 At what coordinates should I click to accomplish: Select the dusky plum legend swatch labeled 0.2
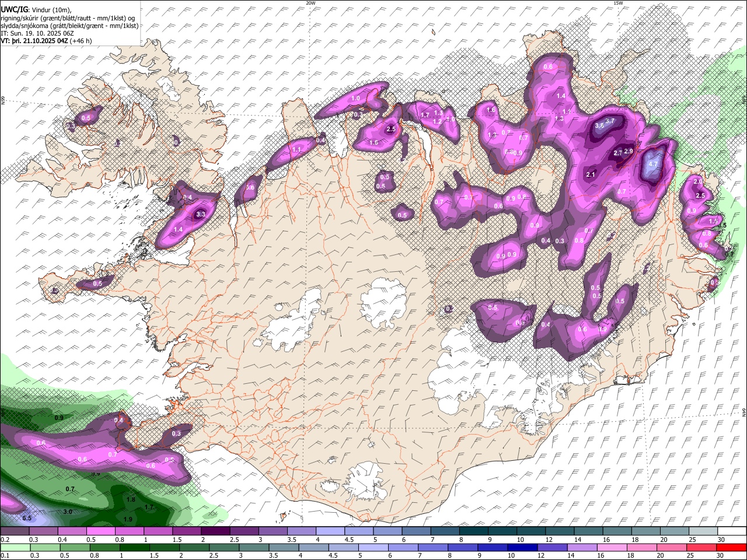14,531
